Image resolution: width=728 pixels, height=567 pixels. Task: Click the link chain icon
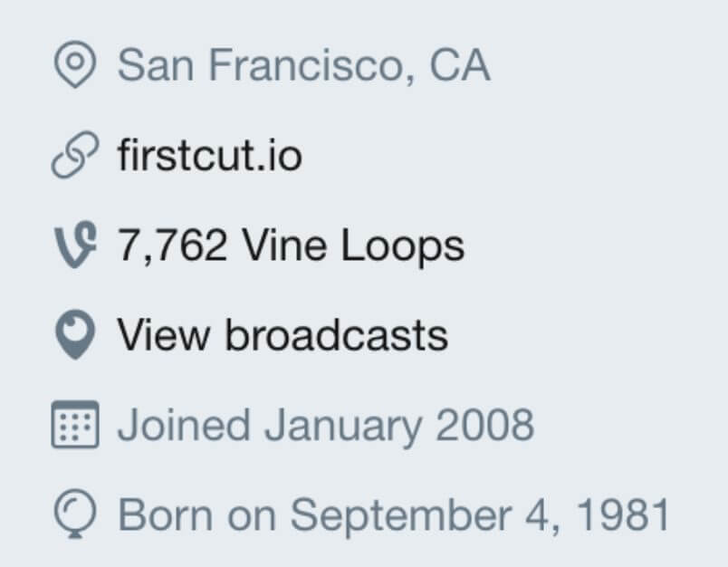74,157
